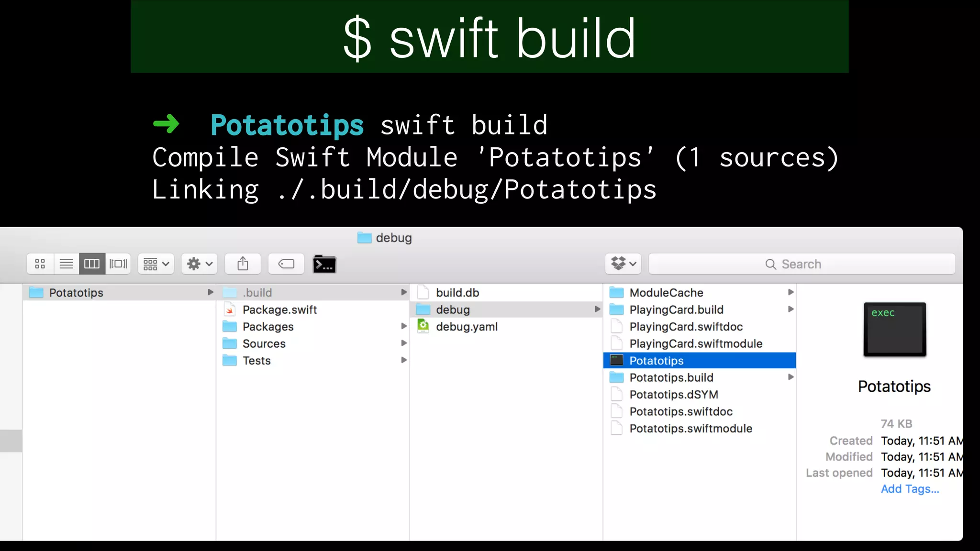The height and width of the screenshot is (551, 980).
Task: Select the Tests folder
Action: point(313,360)
